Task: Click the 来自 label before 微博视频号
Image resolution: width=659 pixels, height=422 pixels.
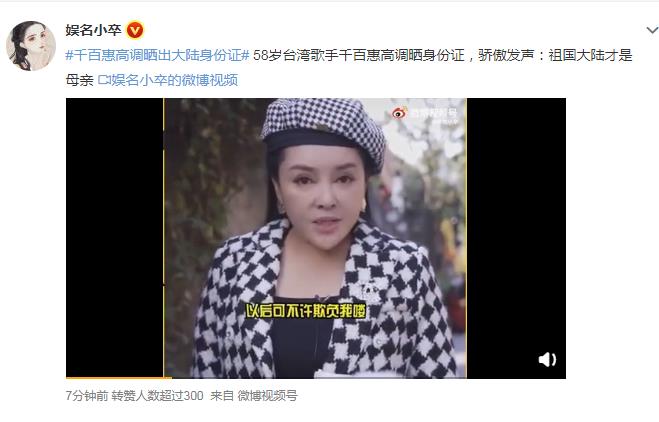Action: 222,396
